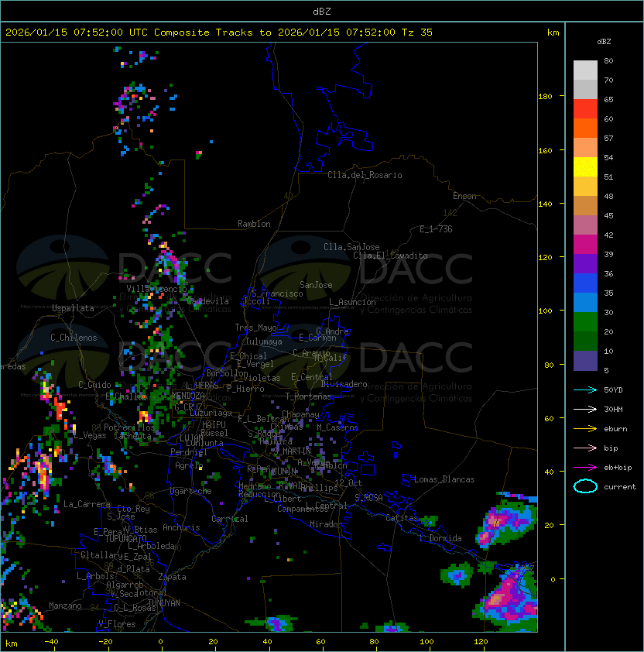Click the L_Asuncion place label
Image resolution: width=644 pixels, height=652 pixels.
click(x=352, y=302)
